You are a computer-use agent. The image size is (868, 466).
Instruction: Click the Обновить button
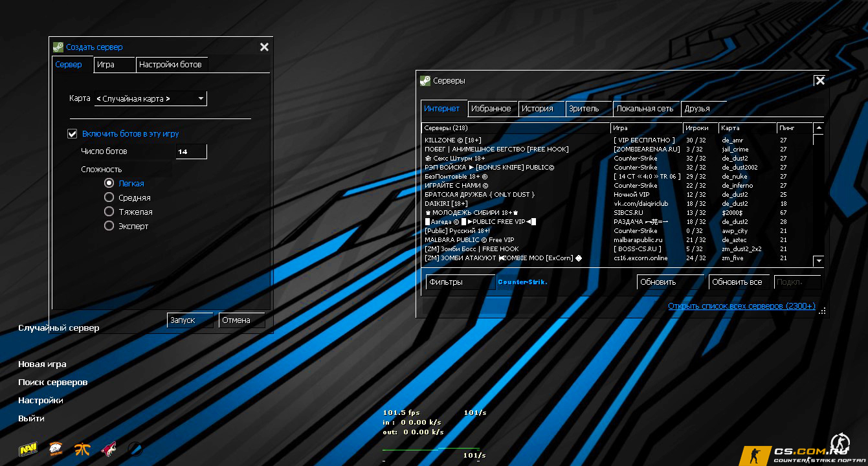pos(671,282)
